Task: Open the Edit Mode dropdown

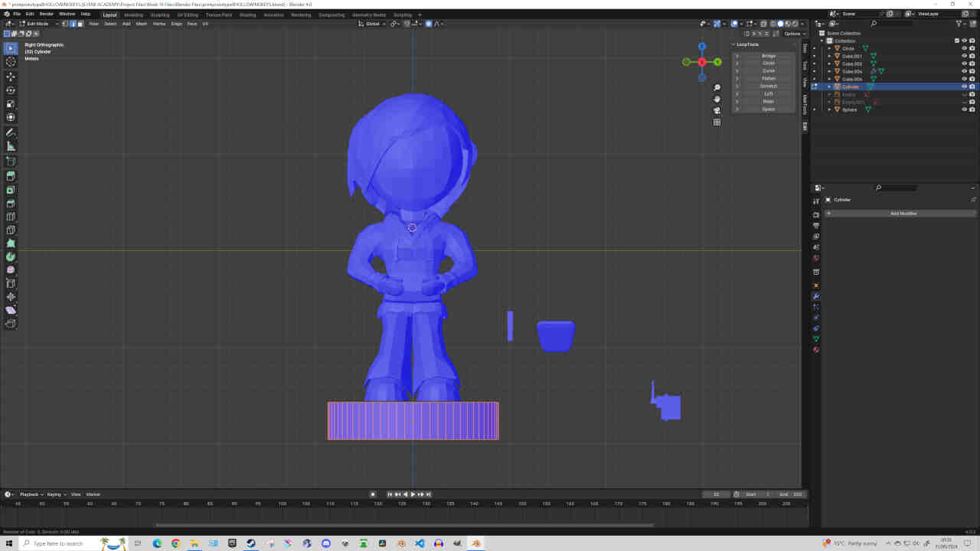Action: 38,24
